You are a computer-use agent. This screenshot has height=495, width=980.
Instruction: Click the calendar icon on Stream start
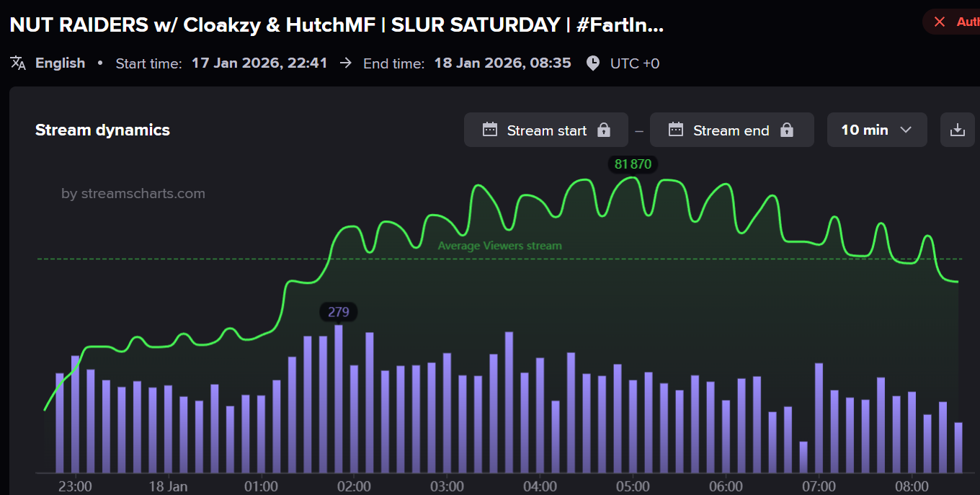pyautogui.click(x=490, y=130)
